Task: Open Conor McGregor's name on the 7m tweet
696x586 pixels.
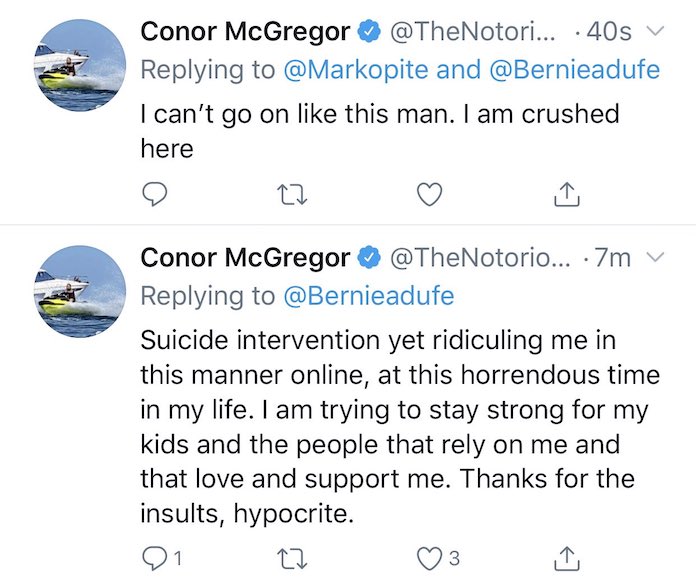Action: click(244, 258)
